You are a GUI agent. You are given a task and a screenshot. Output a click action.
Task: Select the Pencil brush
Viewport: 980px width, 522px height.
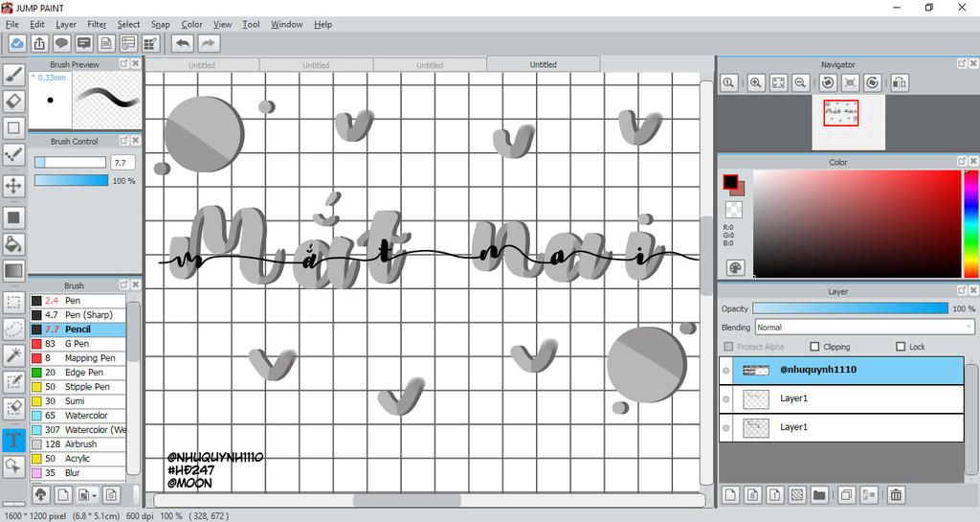(78, 329)
